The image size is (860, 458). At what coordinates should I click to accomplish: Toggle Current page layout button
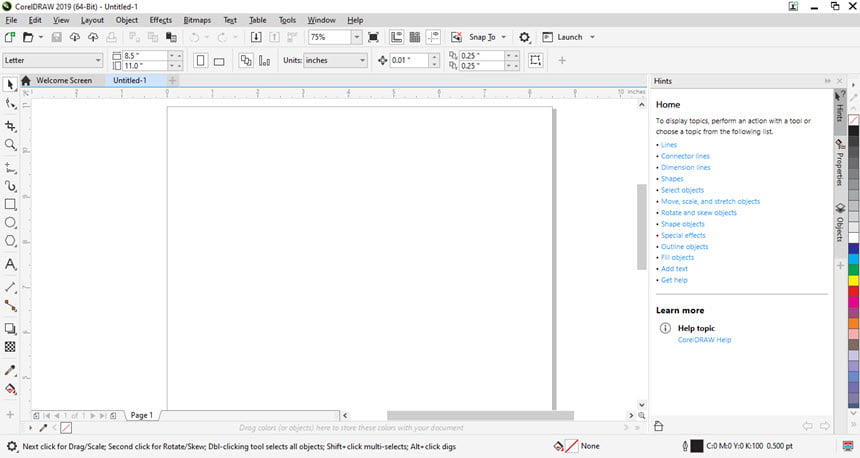[264, 60]
